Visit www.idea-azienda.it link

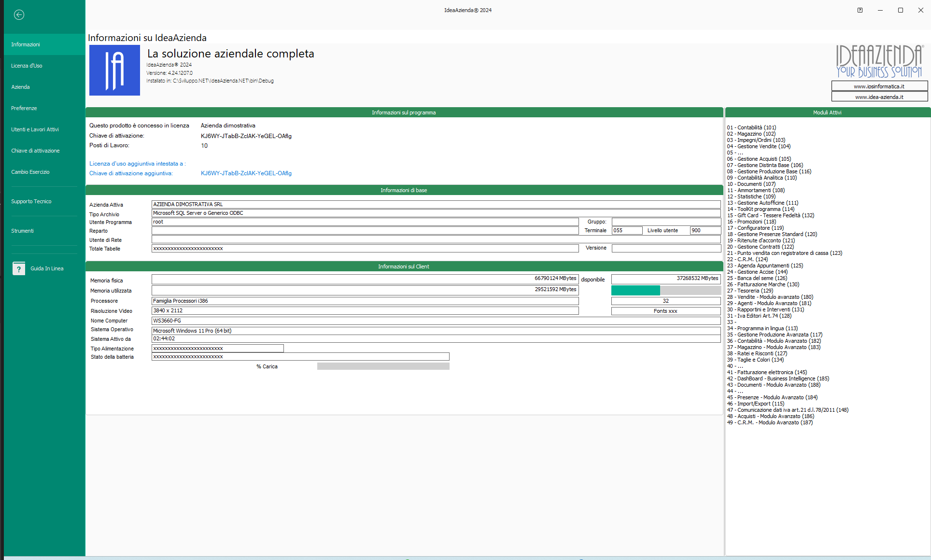tap(879, 97)
